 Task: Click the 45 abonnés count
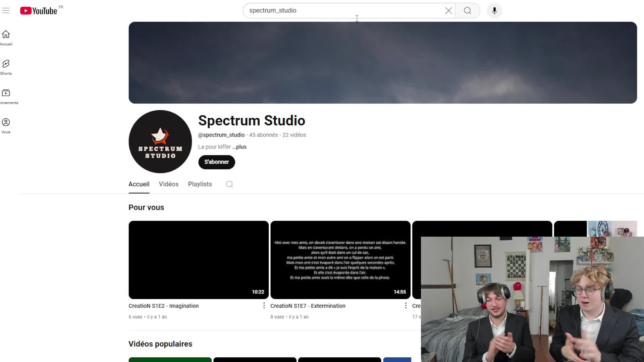tap(263, 135)
